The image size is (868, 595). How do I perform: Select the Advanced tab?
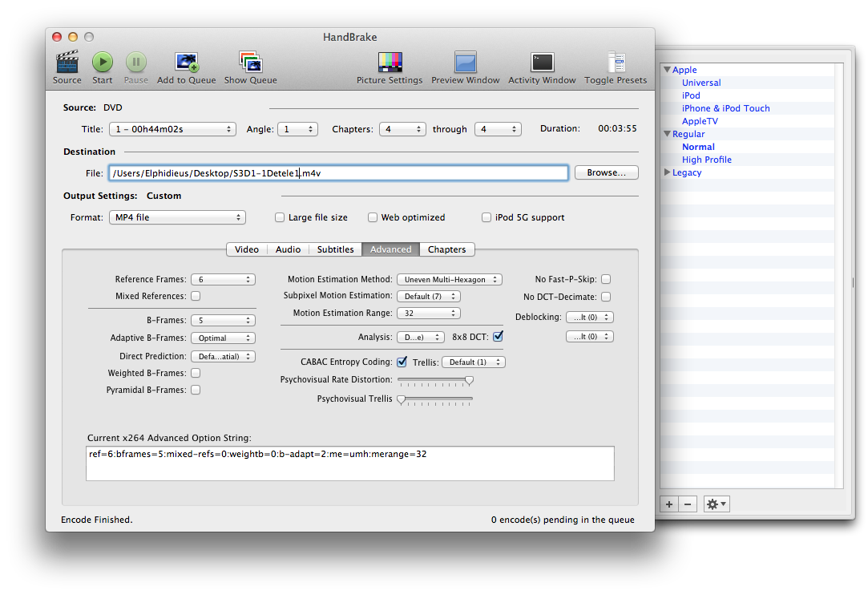click(391, 249)
